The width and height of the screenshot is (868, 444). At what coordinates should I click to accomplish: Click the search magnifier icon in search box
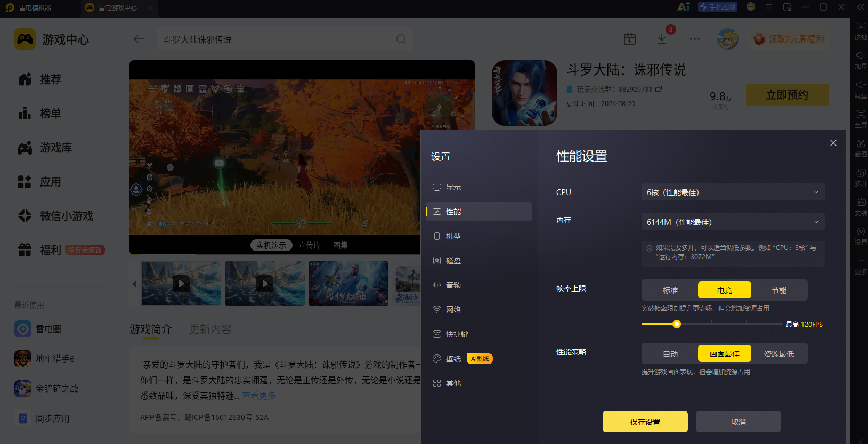point(401,39)
